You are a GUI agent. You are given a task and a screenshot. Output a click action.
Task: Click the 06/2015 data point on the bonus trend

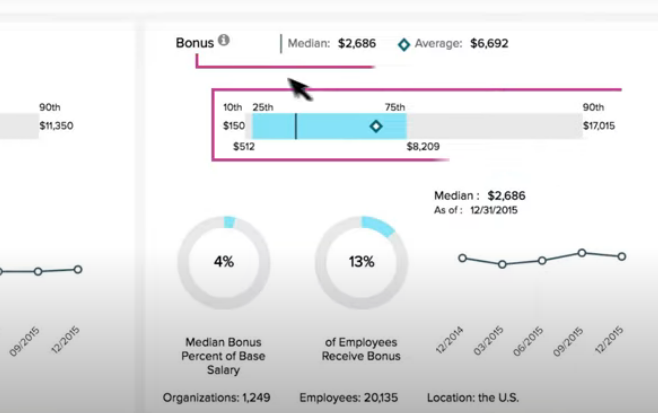[x=542, y=260]
